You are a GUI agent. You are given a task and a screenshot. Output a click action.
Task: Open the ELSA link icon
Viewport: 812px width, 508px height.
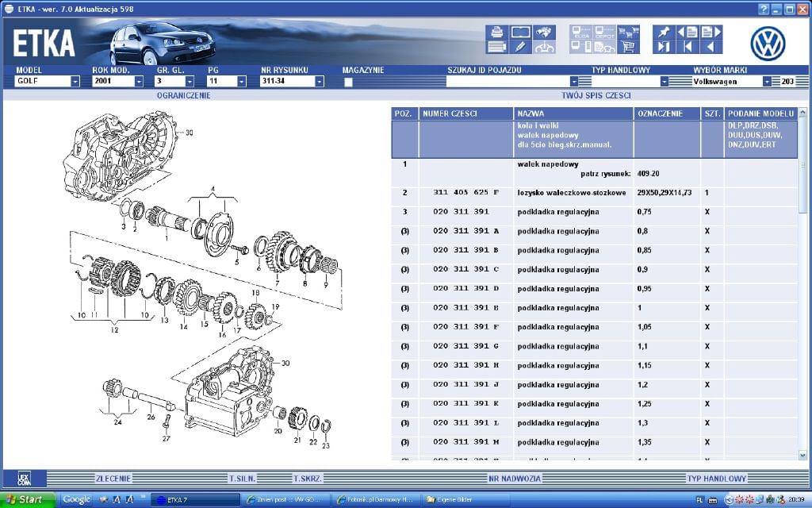581,32
